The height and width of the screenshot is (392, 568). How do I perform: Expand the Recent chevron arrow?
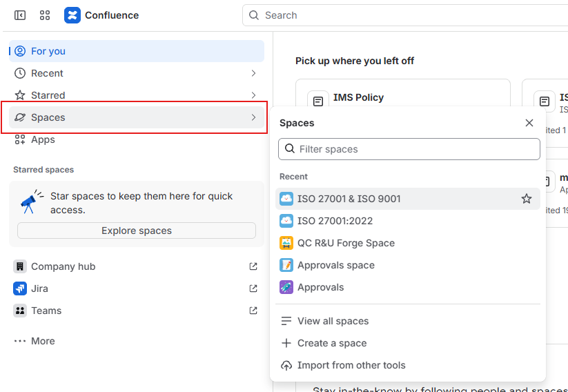253,73
